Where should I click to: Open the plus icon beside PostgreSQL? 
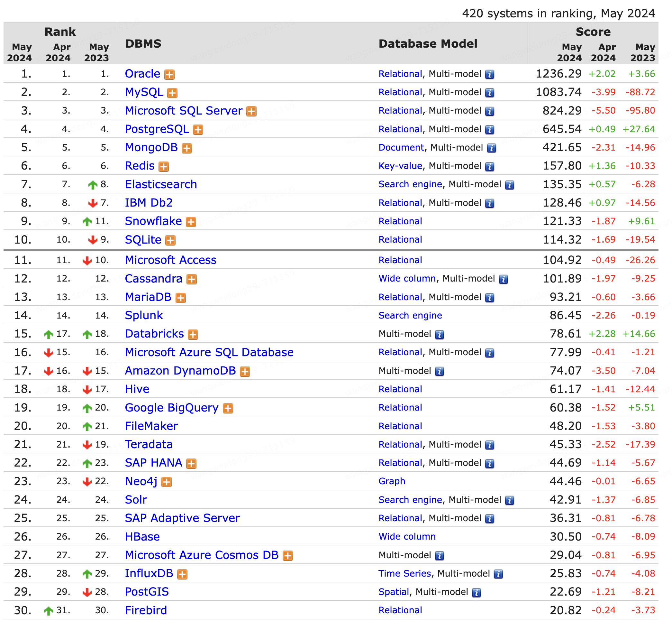click(x=198, y=130)
